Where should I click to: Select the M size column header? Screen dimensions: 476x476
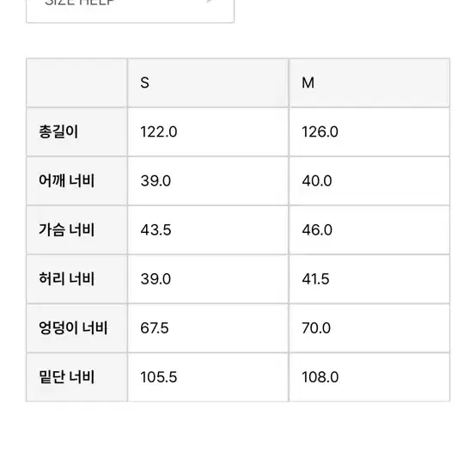coord(369,82)
